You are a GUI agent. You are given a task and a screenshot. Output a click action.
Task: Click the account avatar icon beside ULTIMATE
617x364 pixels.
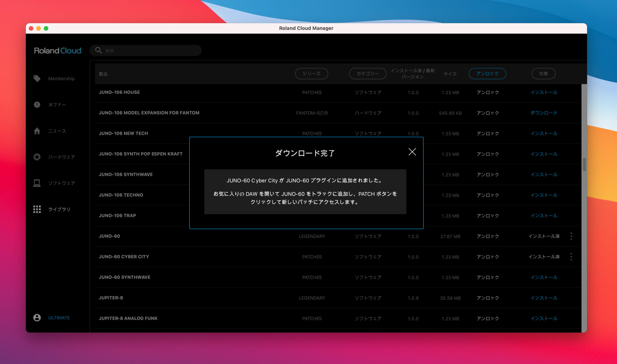[37, 318]
